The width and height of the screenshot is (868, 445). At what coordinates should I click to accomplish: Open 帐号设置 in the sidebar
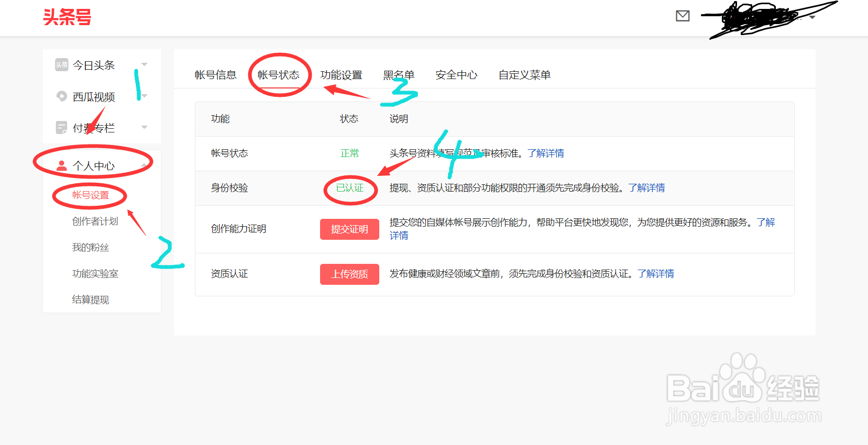click(91, 195)
